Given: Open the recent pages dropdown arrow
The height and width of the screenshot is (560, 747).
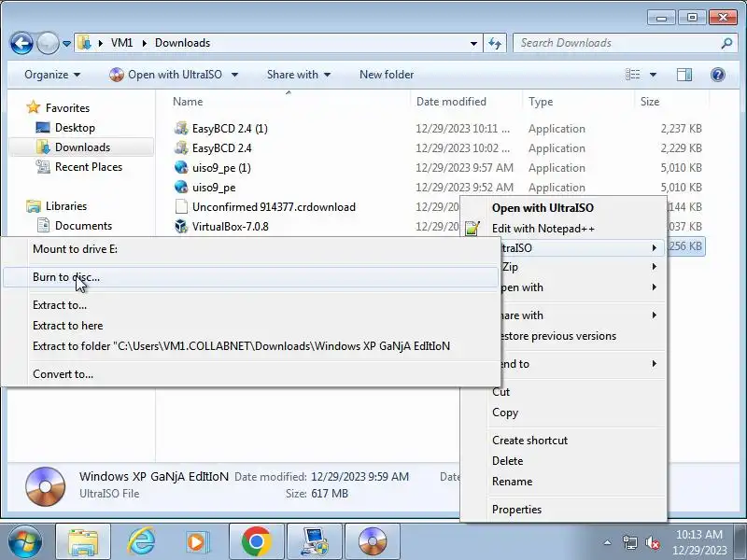Looking at the screenshot, I should tap(66, 44).
